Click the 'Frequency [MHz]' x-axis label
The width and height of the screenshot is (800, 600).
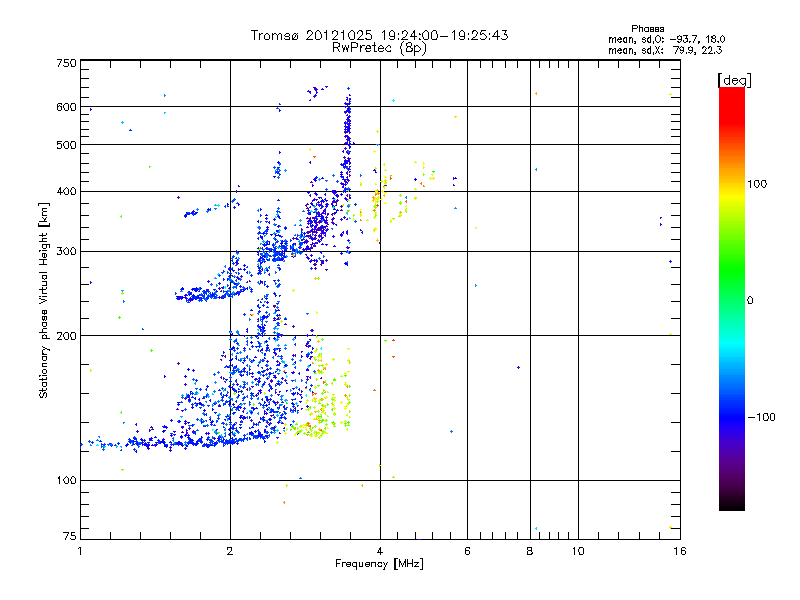379,564
